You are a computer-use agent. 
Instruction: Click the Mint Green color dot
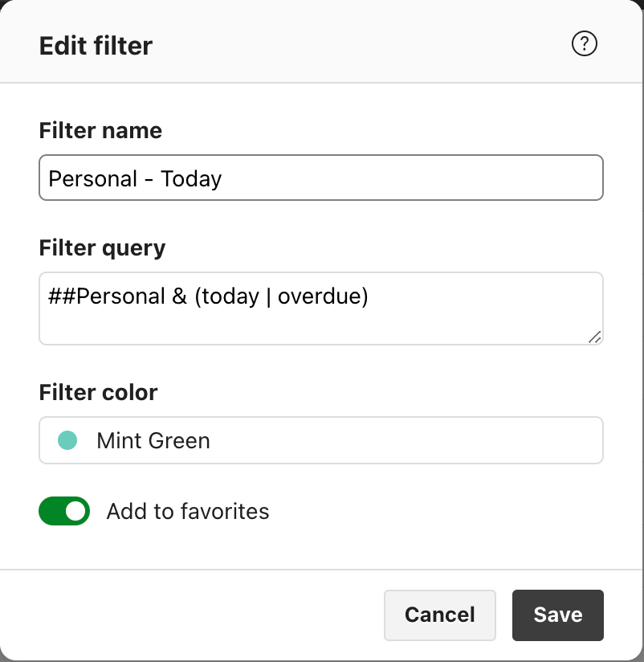[67, 440]
